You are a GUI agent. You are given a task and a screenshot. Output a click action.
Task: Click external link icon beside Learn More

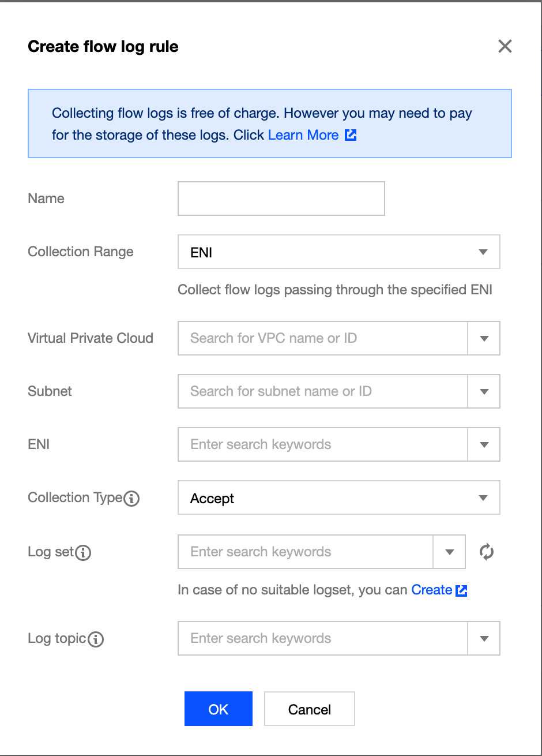[x=351, y=135]
